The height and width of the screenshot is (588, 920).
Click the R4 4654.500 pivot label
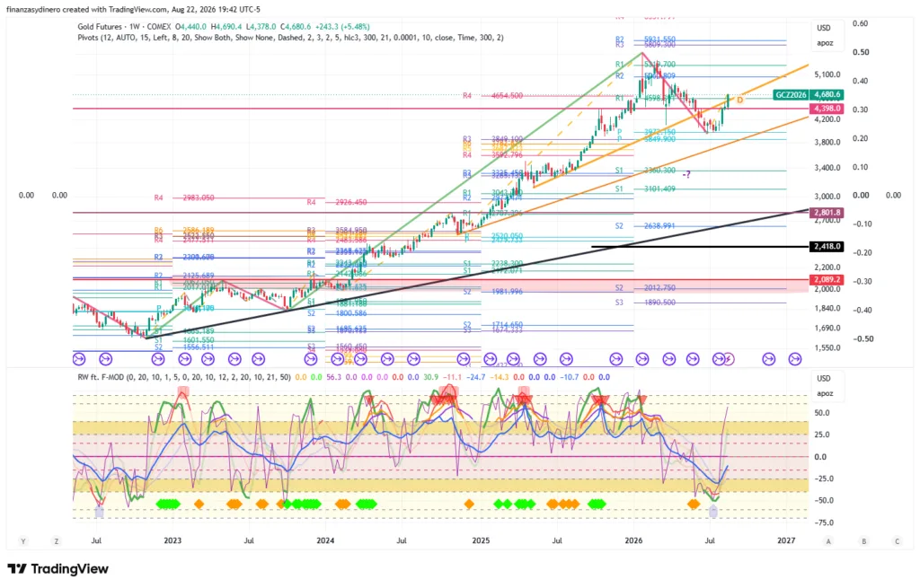(x=492, y=95)
